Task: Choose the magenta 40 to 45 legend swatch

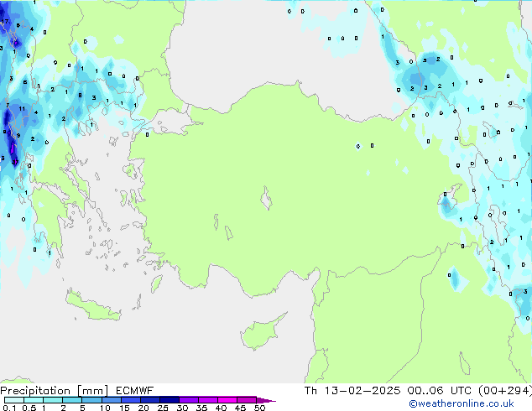Action: (230, 400)
